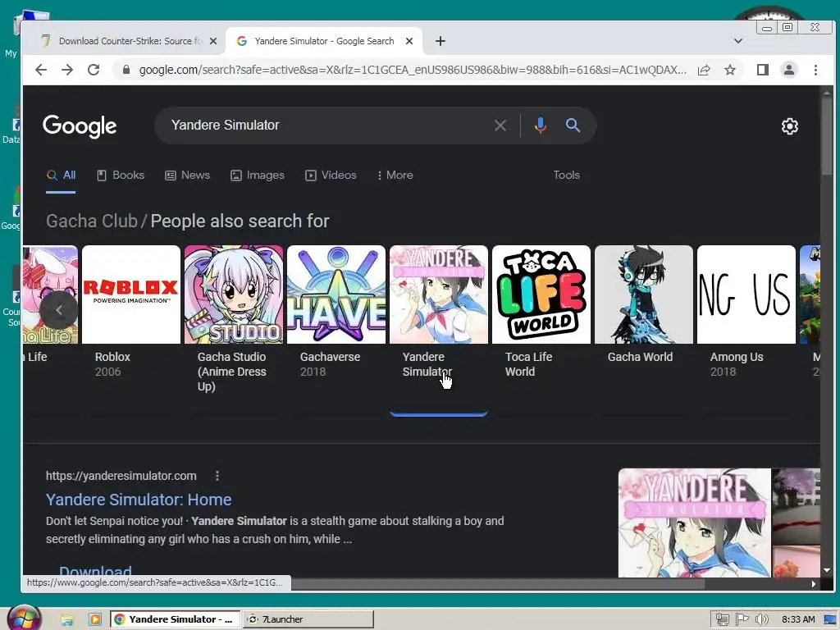Select the Gachaverse thumbnail
The height and width of the screenshot is (630, 840).
pos(336,294)
